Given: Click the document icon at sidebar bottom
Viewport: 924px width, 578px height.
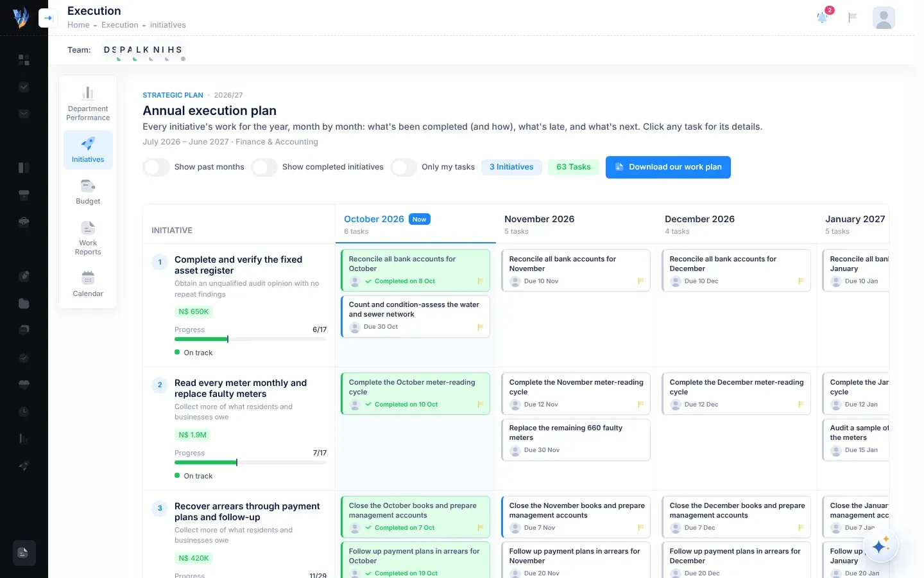Looking at the screenshot, I should coord(24,552).
